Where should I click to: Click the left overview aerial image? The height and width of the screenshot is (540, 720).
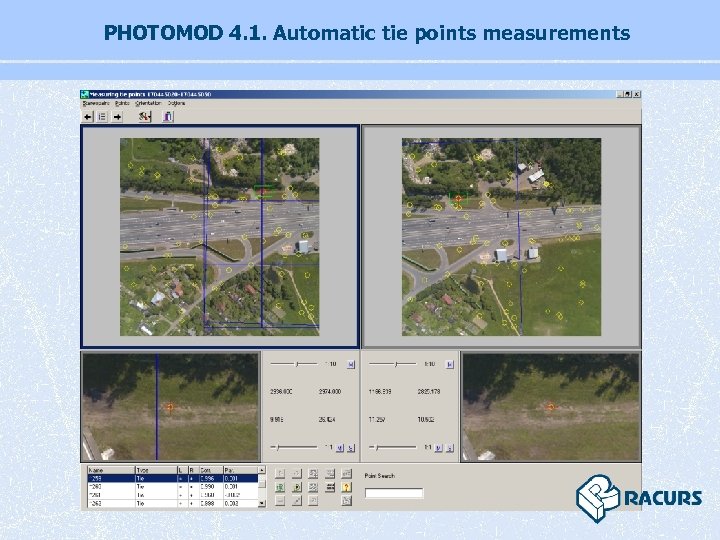(x=219, y=237)
